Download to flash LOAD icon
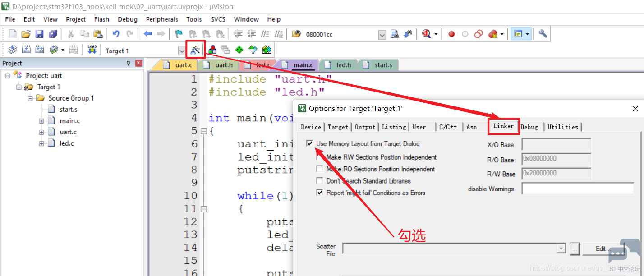Viewport: 644px width, 276px height. click(x=92, y=50)
